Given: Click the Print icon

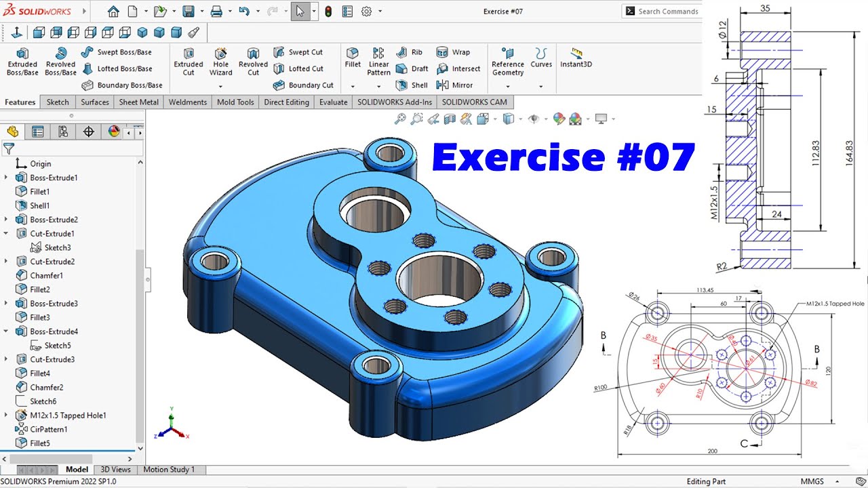Looking at the screenshot, I should click(x=216, y=12).
